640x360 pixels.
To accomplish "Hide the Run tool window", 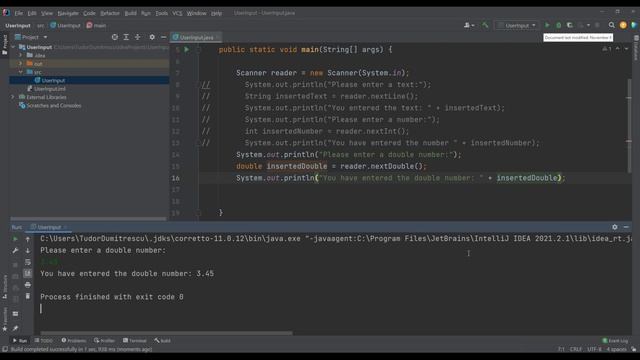I will [x=626, y=227].
